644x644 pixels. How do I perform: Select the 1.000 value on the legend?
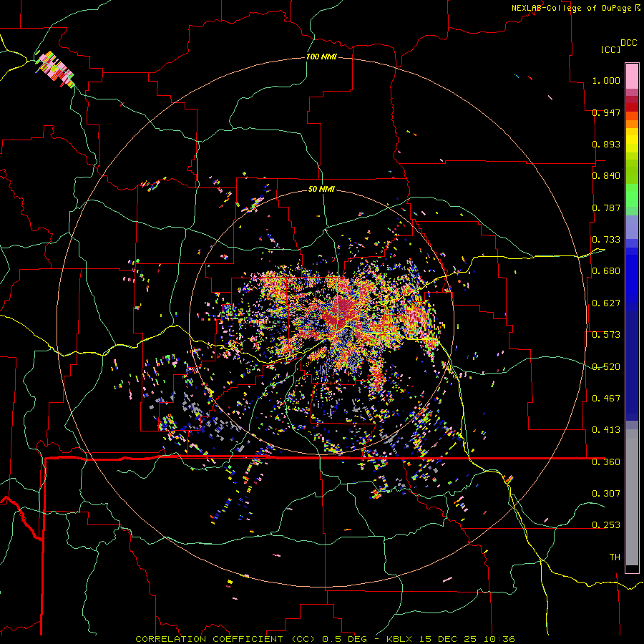pos(606,80)
